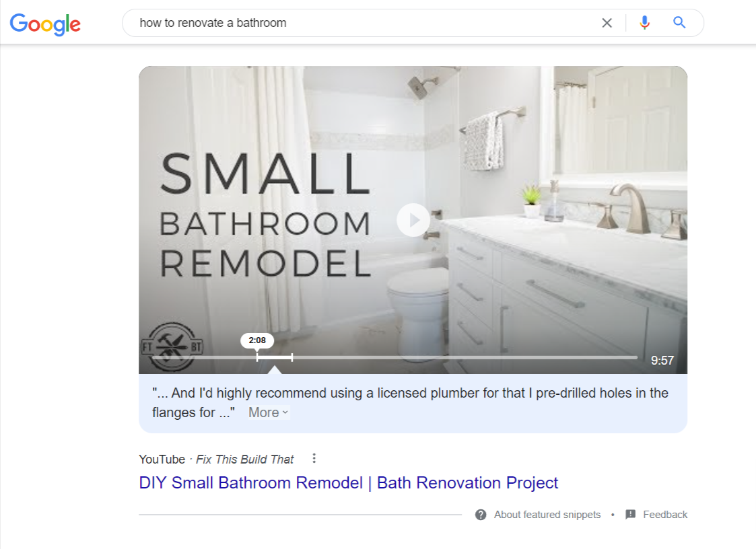Click the highlighted clip's end marker on the timeline
The width and height of the screenshot is (756, 549).
291,358
